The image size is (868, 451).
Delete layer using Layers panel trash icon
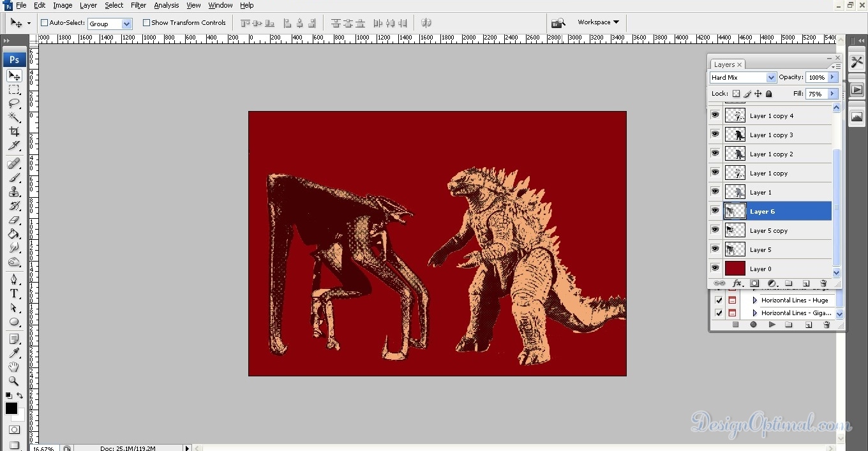823,283
